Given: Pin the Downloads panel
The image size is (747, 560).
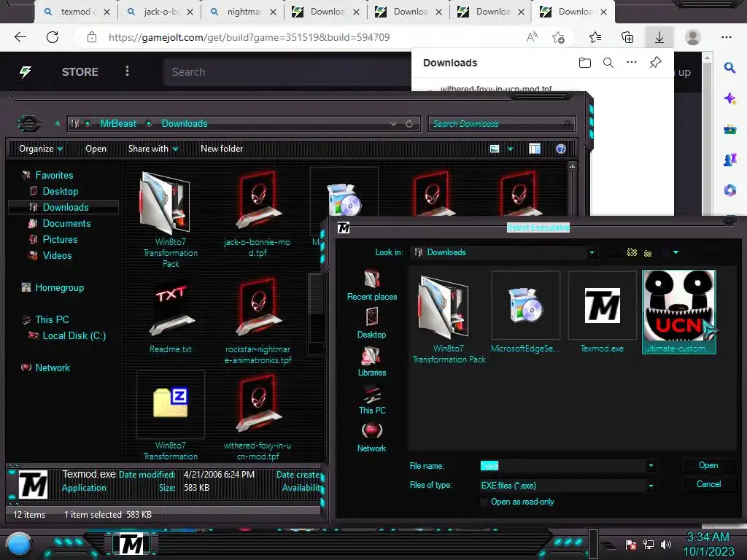Looking at the screenshot, I should (x=656, y=63).
